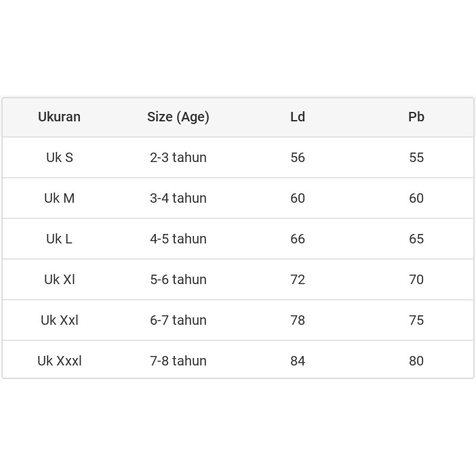Click the Ld column header

tap(298, 117)
